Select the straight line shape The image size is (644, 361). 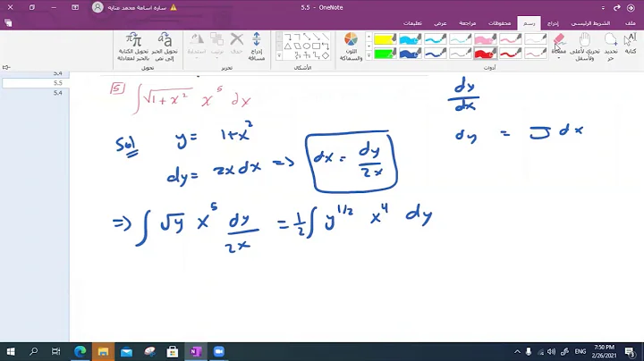point(326,37)
